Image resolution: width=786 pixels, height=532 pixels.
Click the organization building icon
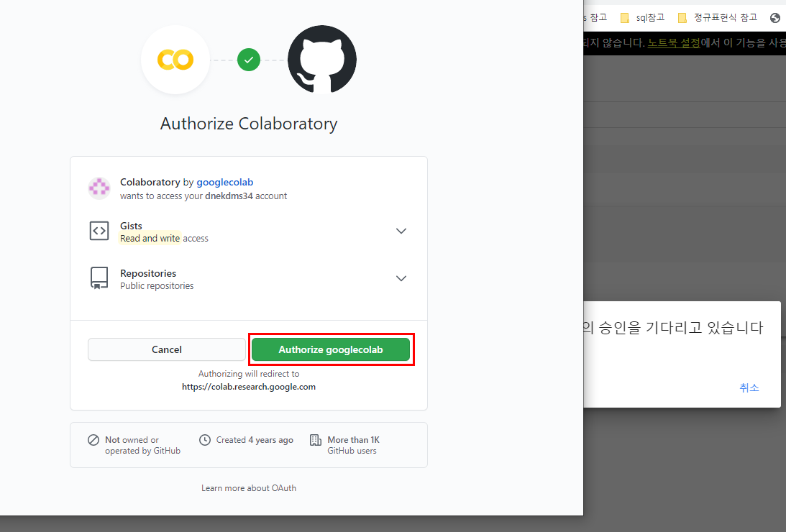pos(316,440)
